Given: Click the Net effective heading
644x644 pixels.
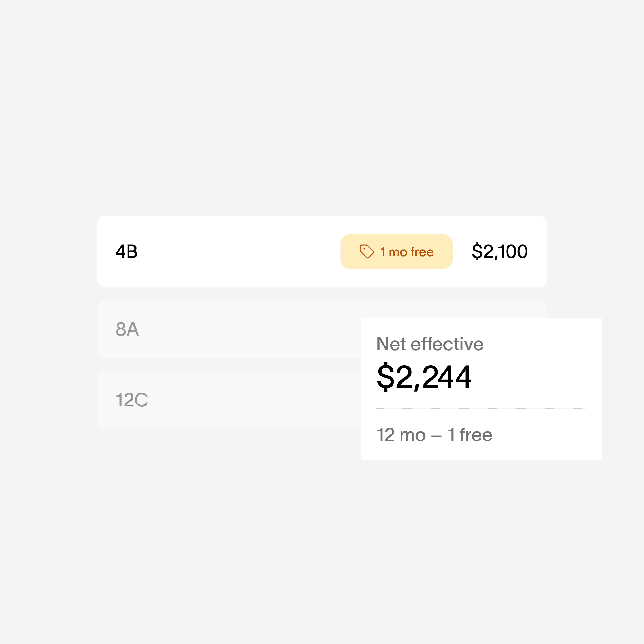Looking at the screenshot, I should (430, 344).
